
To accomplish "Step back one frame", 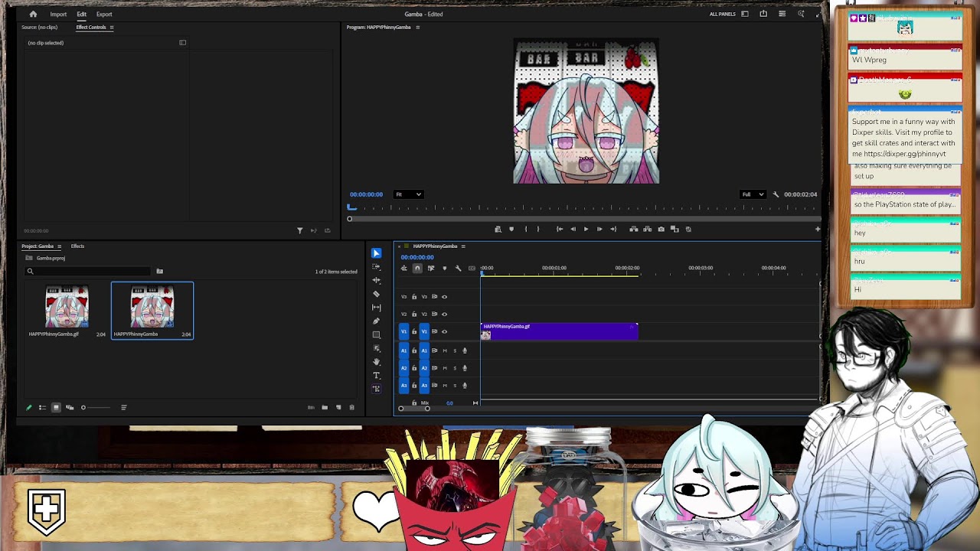I will click(573, 229).
